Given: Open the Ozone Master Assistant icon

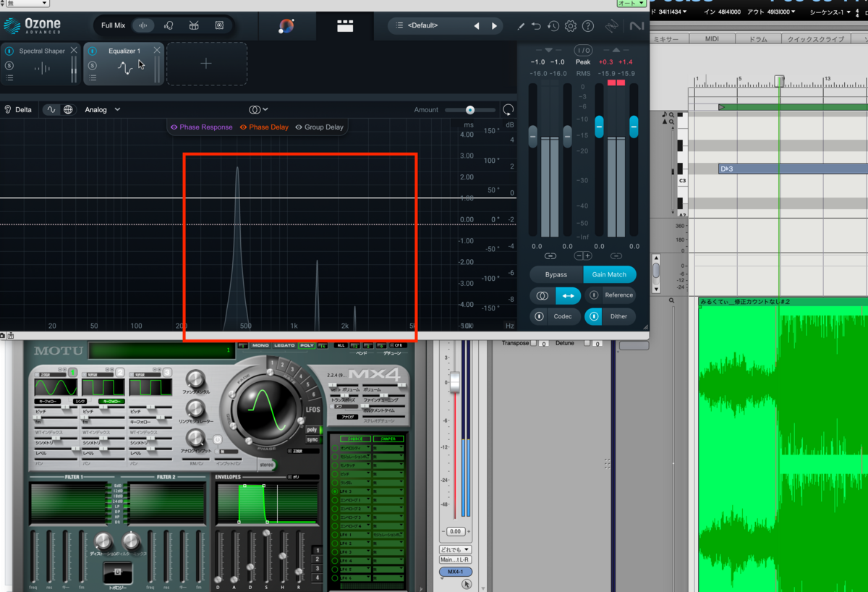Looking at the screenshot, I should [286, 26].
